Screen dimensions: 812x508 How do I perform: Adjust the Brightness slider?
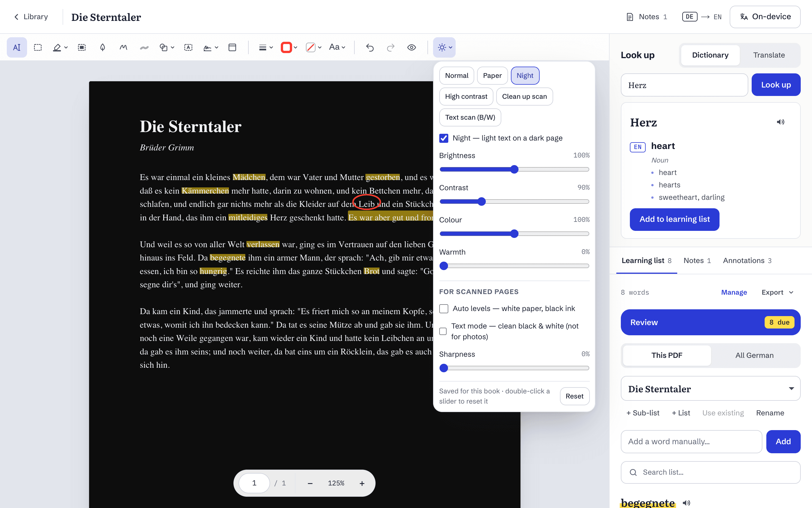point(514,169)
